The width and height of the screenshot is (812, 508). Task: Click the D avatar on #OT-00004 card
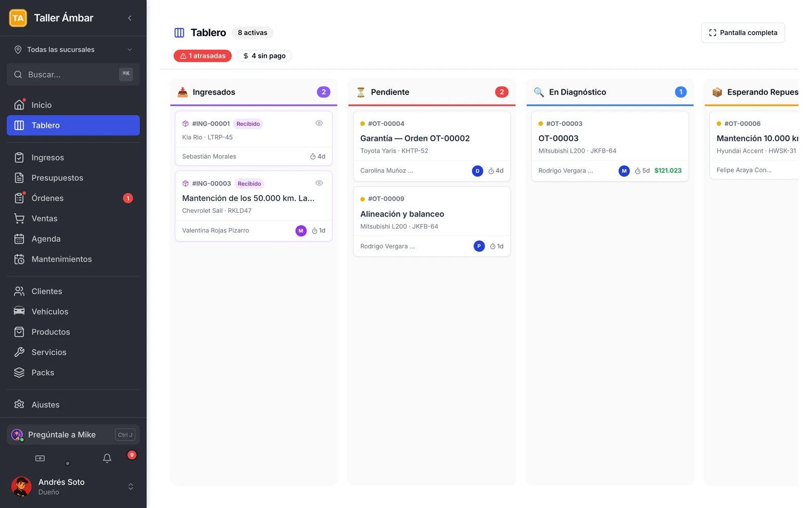478,171
